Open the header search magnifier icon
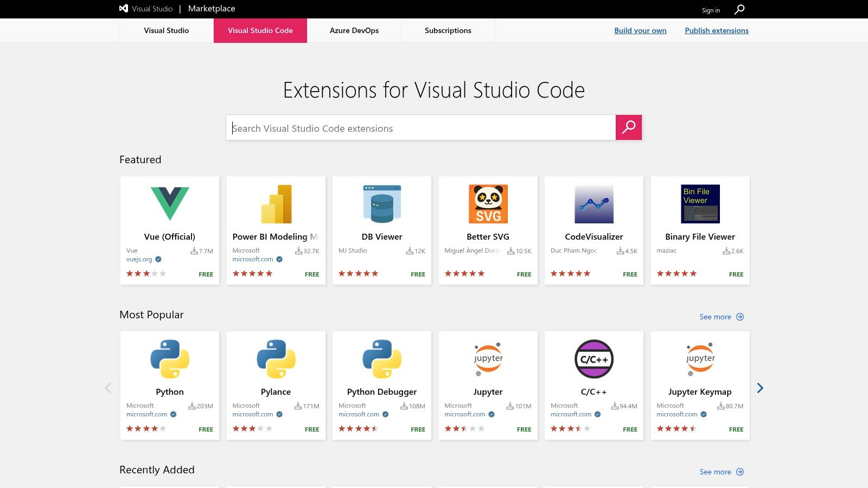The image size is (868, 488). click(739, 9)
